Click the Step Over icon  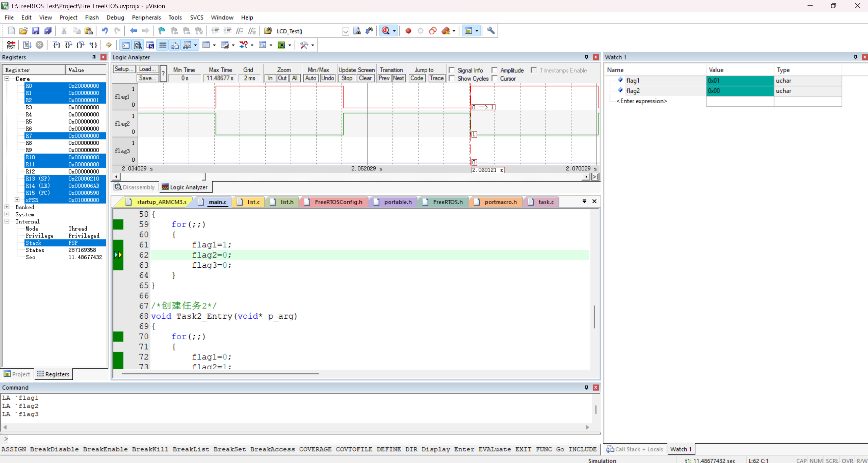(x=68, y=45)
